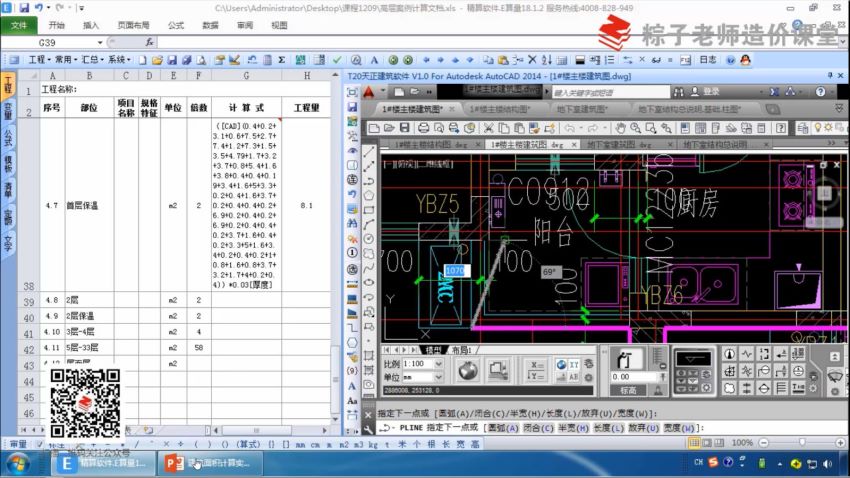Click the AutoCAD scissors cut icon

[488, 128]
